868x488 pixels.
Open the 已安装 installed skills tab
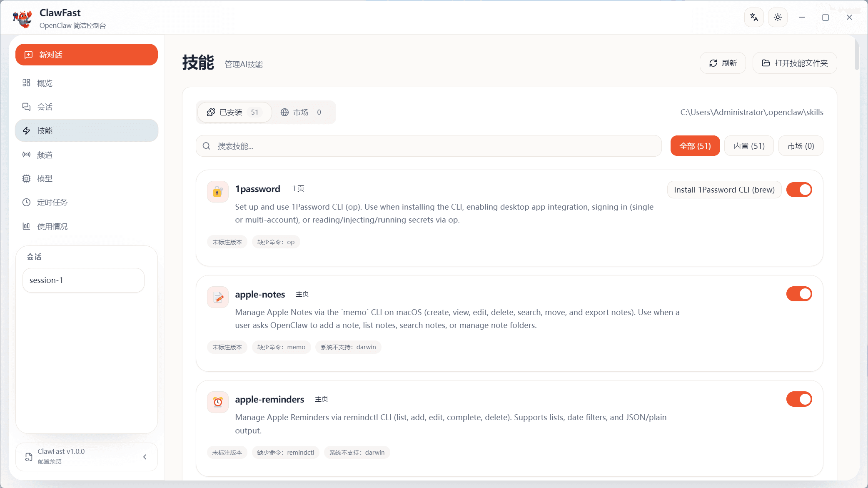(234, 112)
